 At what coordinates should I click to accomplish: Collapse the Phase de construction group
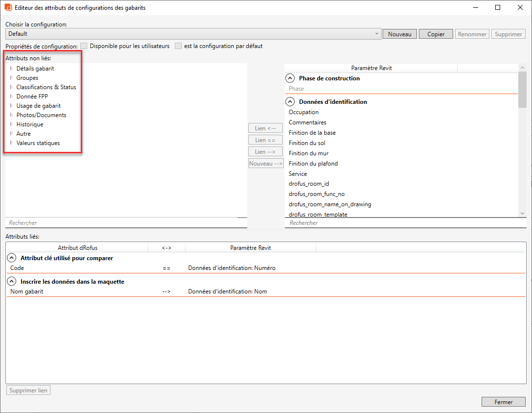pyautogui.click(x=290, y=78)
